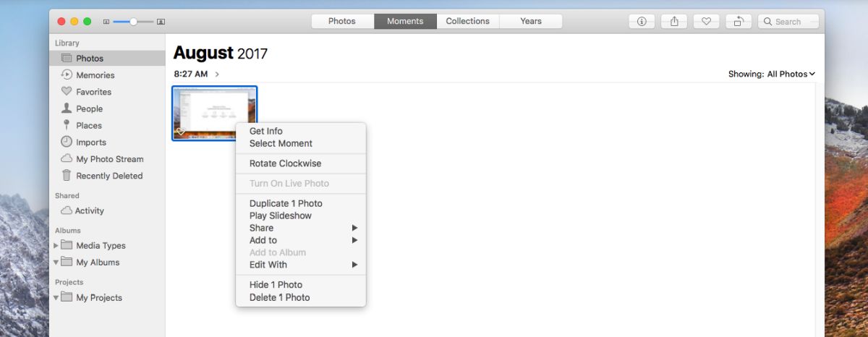Image resolution: width=868 pixels, height=337 pixels.
Task: Collapse the My Projects disclosure triangle
Action: pos(56,298)
